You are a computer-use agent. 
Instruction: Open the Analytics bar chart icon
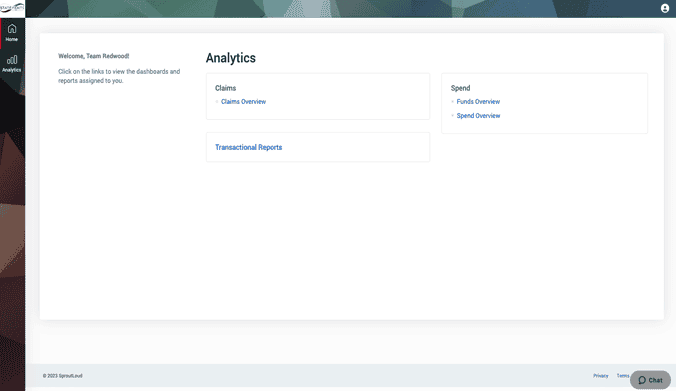coord(12,59)
